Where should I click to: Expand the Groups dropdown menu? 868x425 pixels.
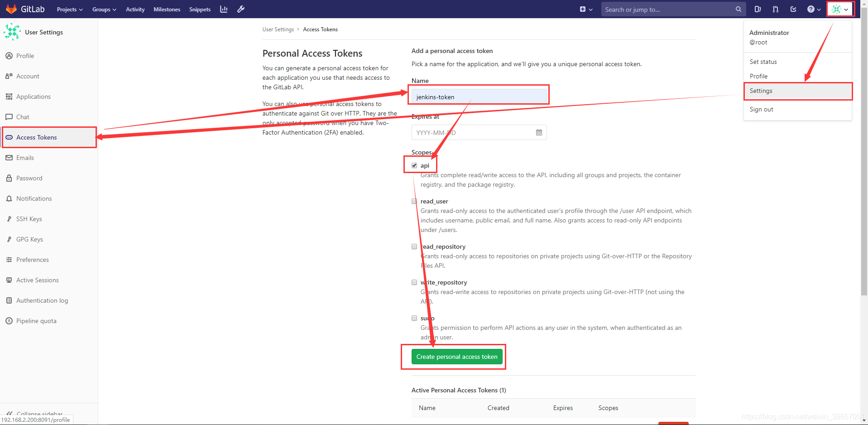104,9
